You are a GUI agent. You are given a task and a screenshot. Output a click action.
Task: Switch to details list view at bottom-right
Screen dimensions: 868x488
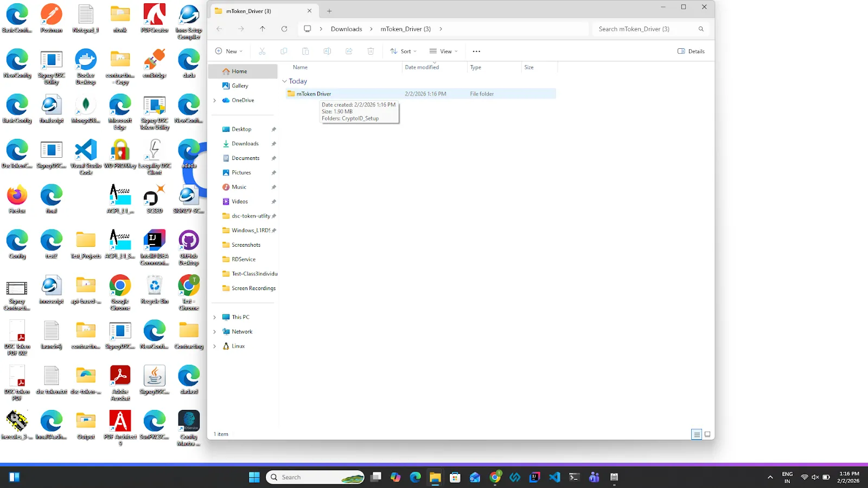click(x=697, y=434)
